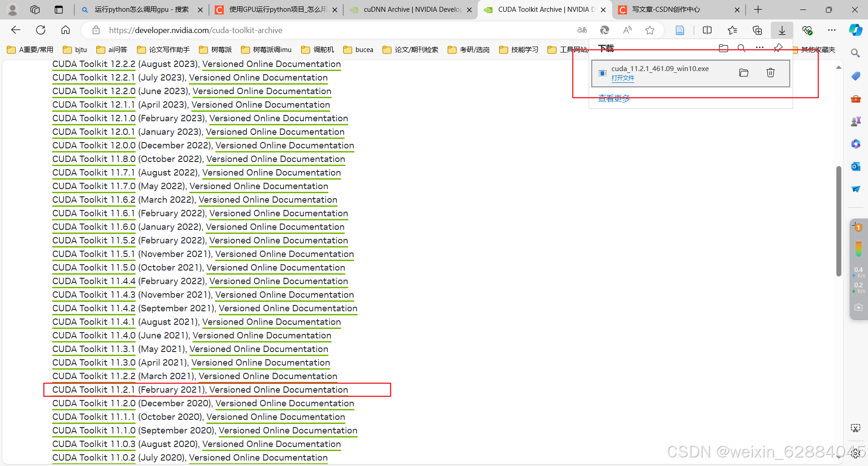The width and height of the screenshot is (868, 466).
Task: Open the tab actions menu icon
Action: [59, 10]
